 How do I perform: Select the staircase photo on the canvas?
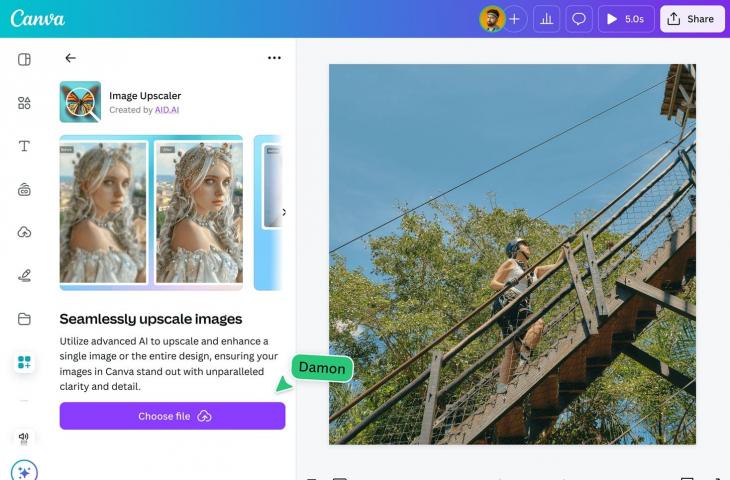(x=512, y=254)
